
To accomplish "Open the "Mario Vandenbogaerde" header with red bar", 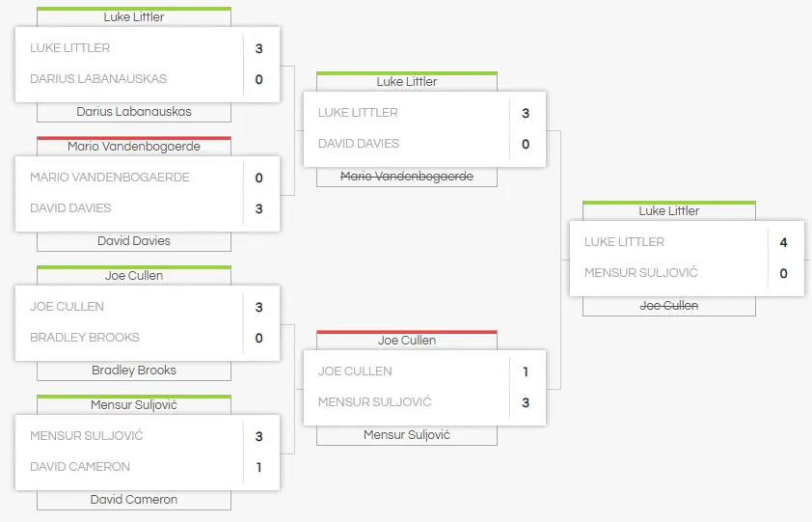I will click(x=134, y=147).
